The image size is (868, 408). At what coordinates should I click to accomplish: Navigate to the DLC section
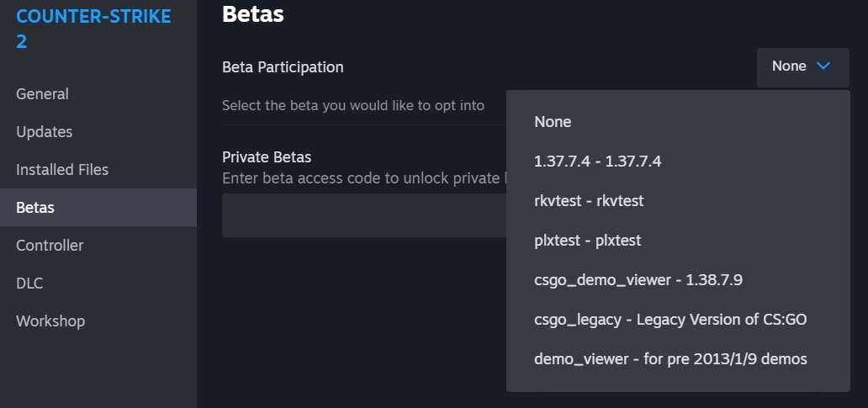click(x=29, y=283)
